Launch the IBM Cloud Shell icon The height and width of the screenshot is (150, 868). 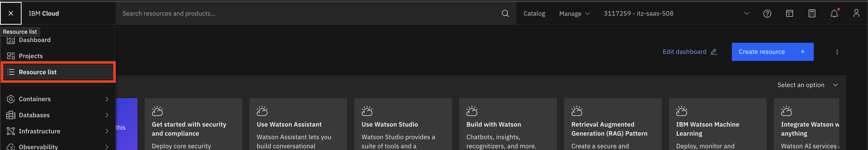pyautogui.click(x=789, y=14)
